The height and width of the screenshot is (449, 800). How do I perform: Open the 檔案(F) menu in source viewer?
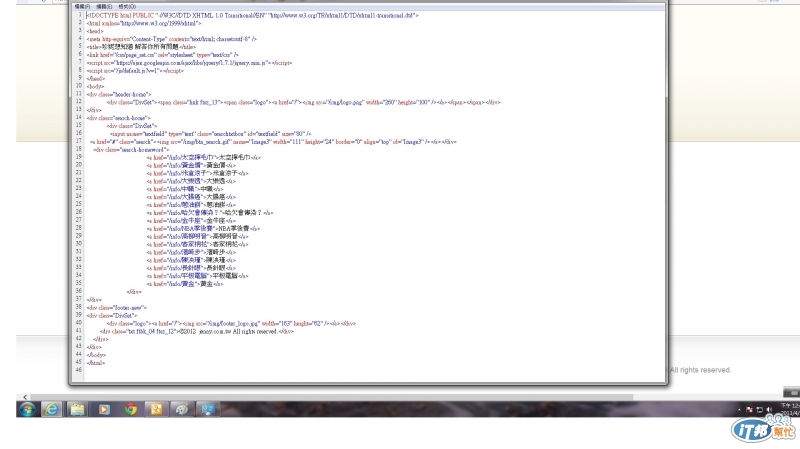click(x=82, y=7)
